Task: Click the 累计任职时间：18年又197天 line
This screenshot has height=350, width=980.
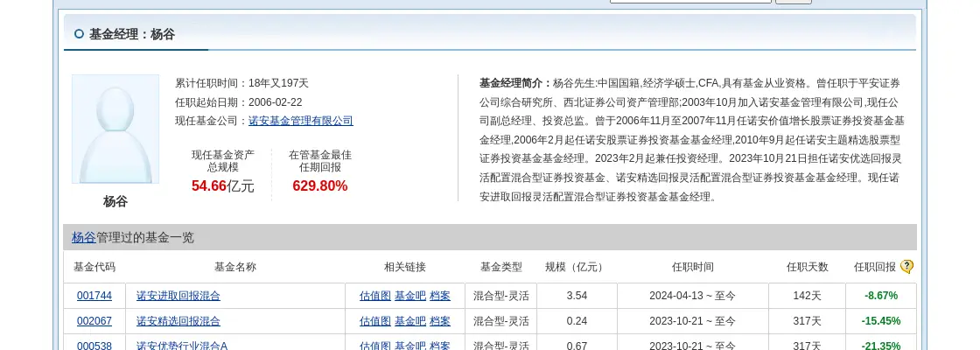Action: [x=241, y=83]
